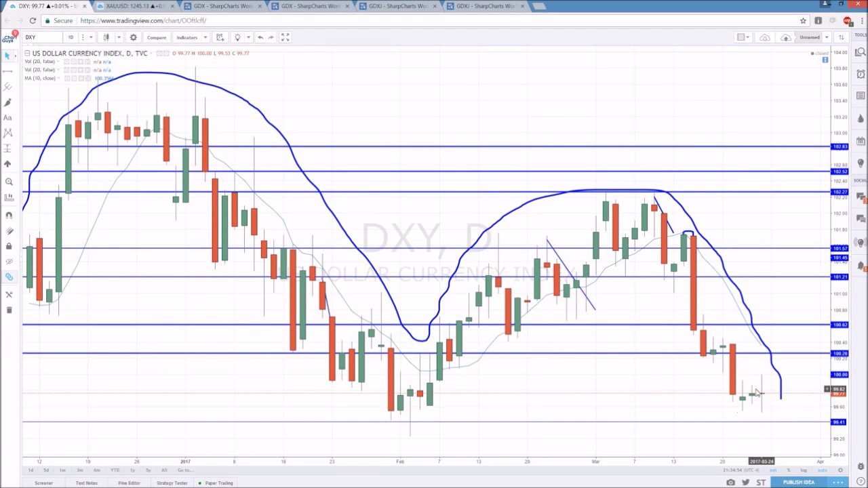Click the chart settings gear at bottom right
The height and width of the screenshot is (488, 868).
click(840, 470)
